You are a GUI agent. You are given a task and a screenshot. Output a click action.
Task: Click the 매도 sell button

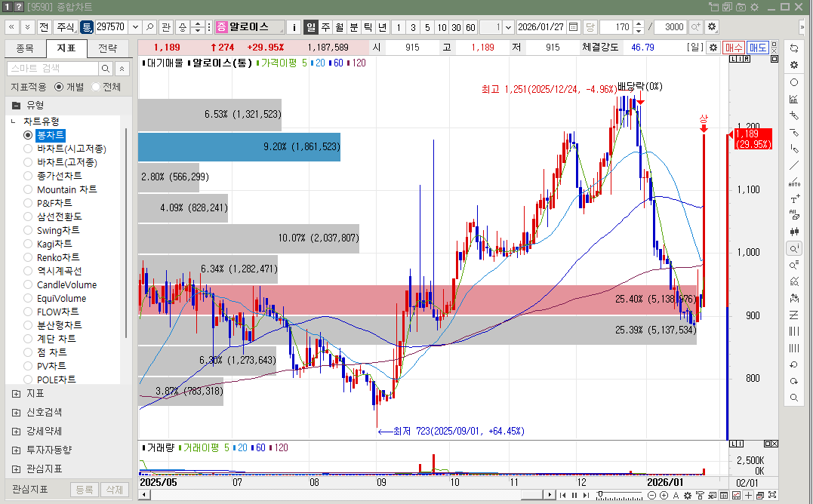coord(758,47)
